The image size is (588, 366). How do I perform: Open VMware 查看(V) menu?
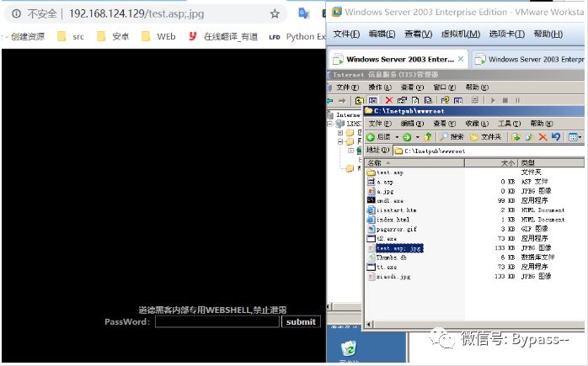418,34
